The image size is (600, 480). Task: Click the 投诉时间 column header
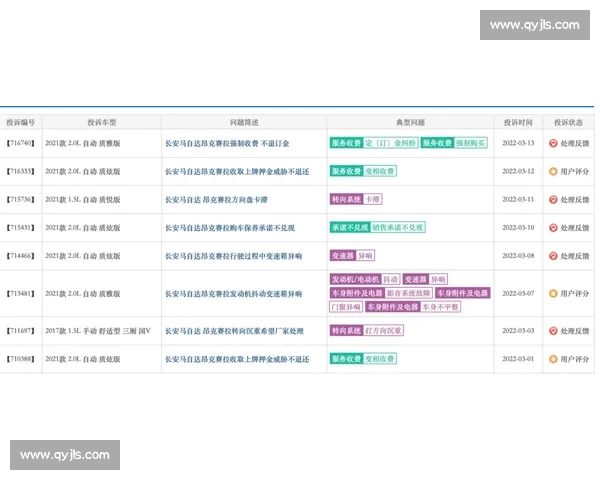point(518,122)
